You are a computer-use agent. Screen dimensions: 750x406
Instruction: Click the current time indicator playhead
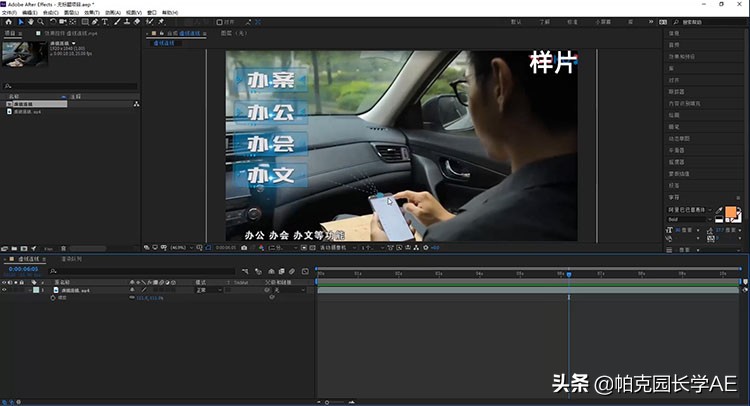pyautogui.click(x=569, y=274)
